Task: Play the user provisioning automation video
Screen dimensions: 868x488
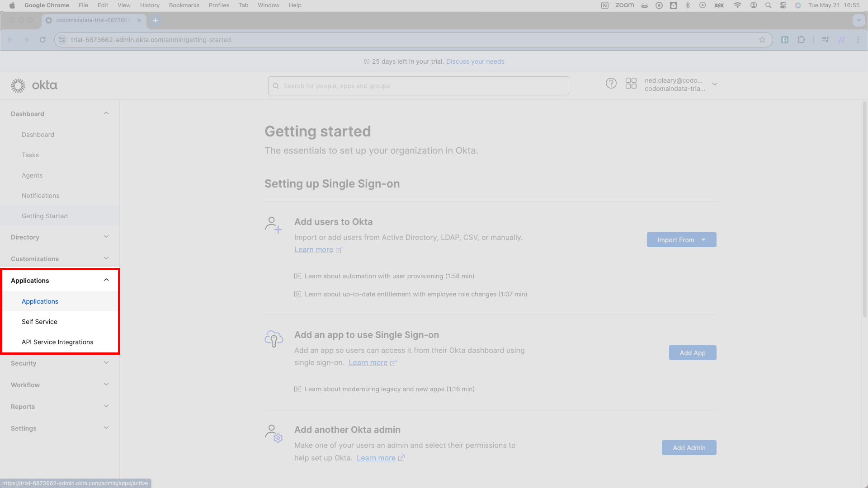Action: click(x=389, y=276)
